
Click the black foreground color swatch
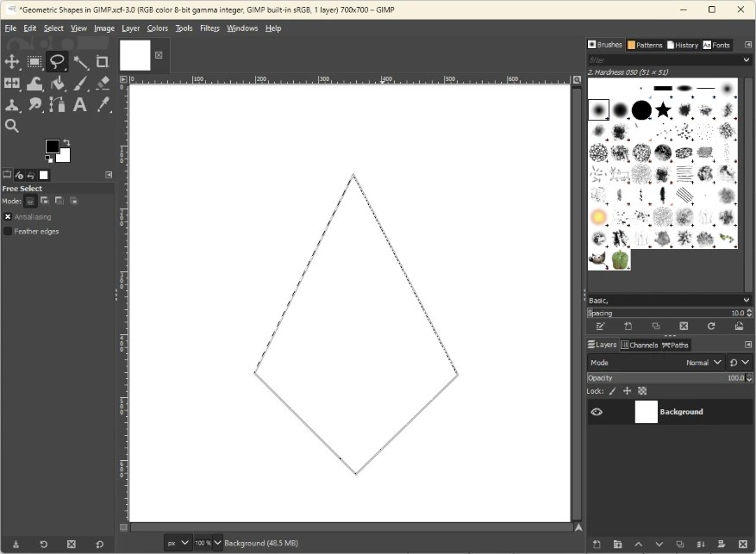click(x=53, y=146)
